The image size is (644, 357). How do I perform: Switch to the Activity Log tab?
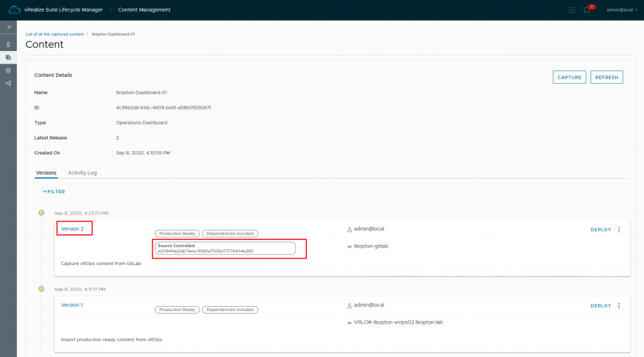(82, 173)
